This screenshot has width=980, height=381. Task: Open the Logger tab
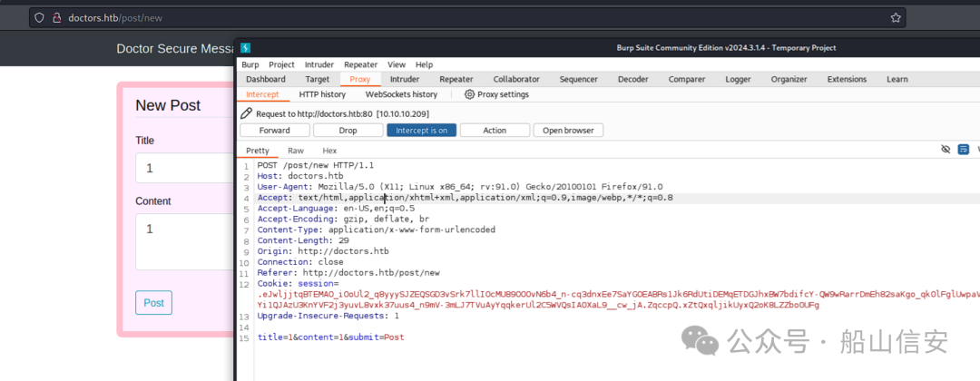[738, 79]
